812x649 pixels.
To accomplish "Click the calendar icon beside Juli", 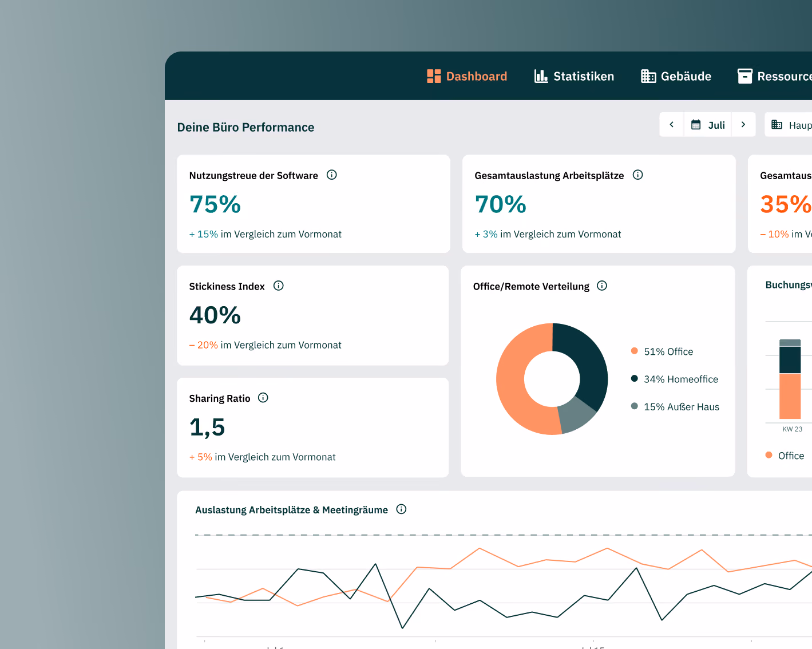I will coord(696,125).
